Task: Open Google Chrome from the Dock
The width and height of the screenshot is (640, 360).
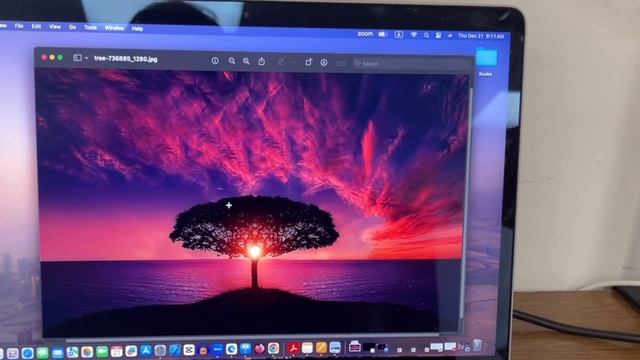Action: [x=273, y=349]
